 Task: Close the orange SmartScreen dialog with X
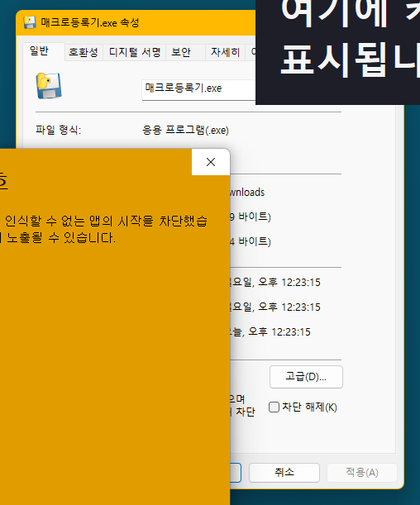(x=211, y=162)
